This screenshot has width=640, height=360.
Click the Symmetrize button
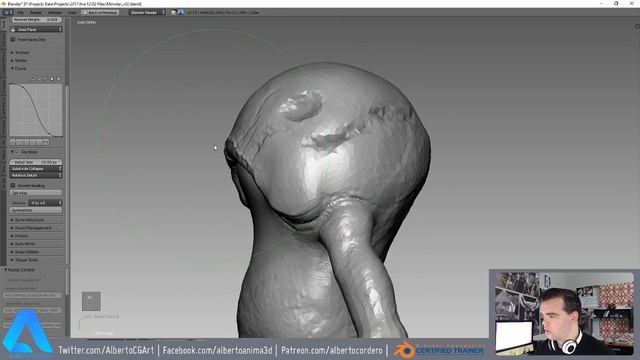36,210
